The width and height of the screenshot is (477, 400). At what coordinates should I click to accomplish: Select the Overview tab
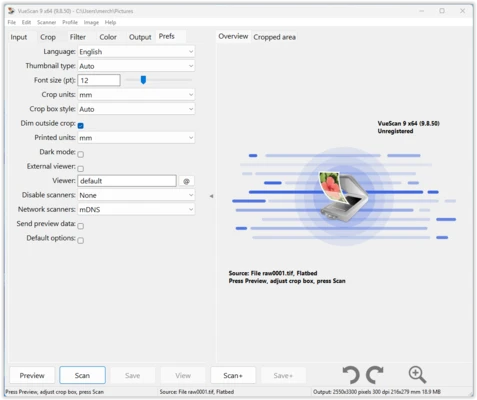pos(233,36)
